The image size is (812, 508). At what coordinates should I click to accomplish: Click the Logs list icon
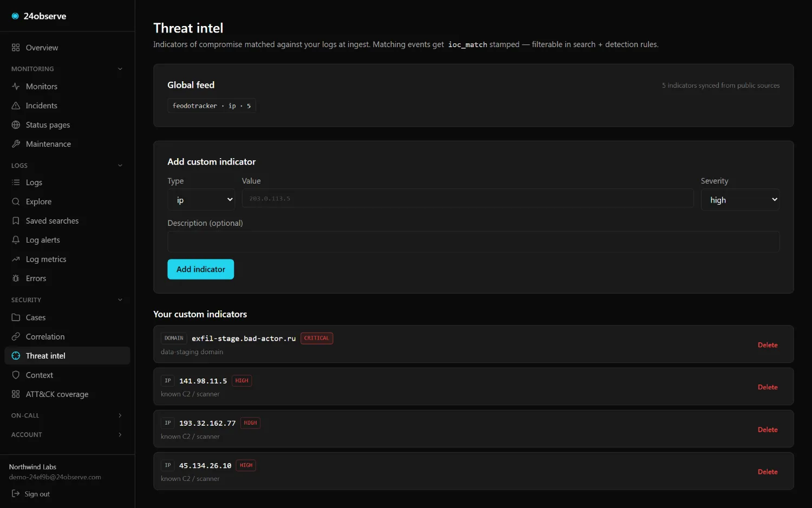coord(16,183)
